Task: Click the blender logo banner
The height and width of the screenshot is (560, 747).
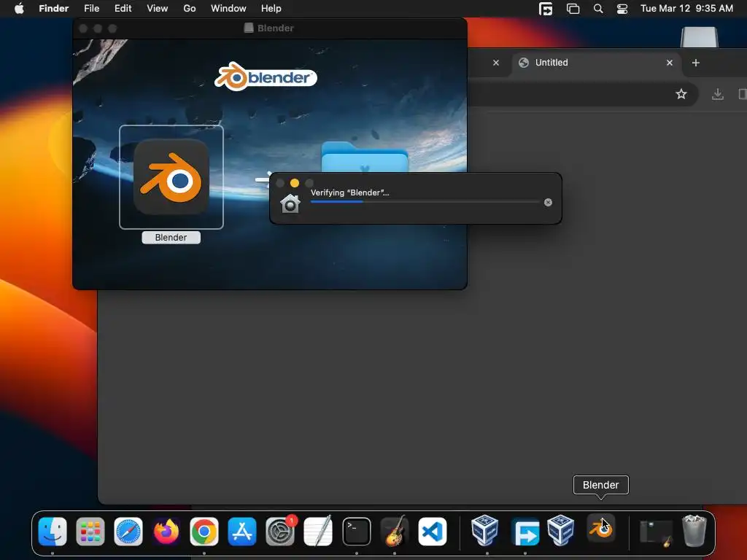Action: point(266,77)
